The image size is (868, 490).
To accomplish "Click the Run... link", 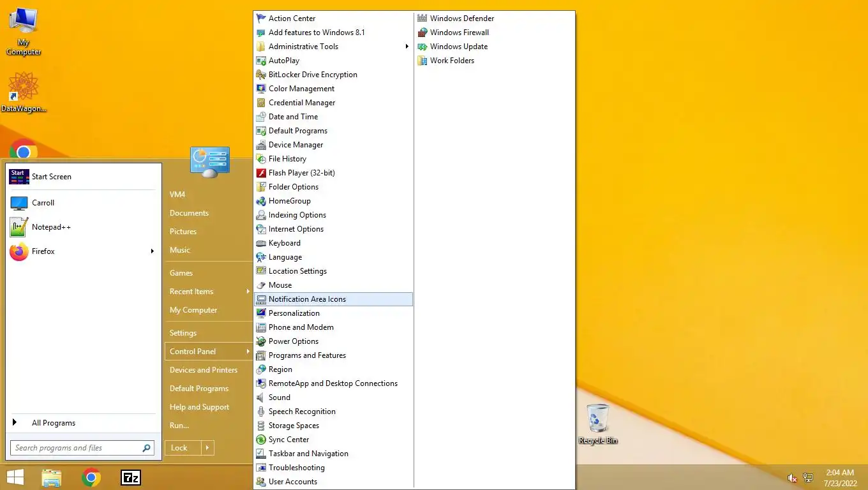I will [x=179, y=426].
